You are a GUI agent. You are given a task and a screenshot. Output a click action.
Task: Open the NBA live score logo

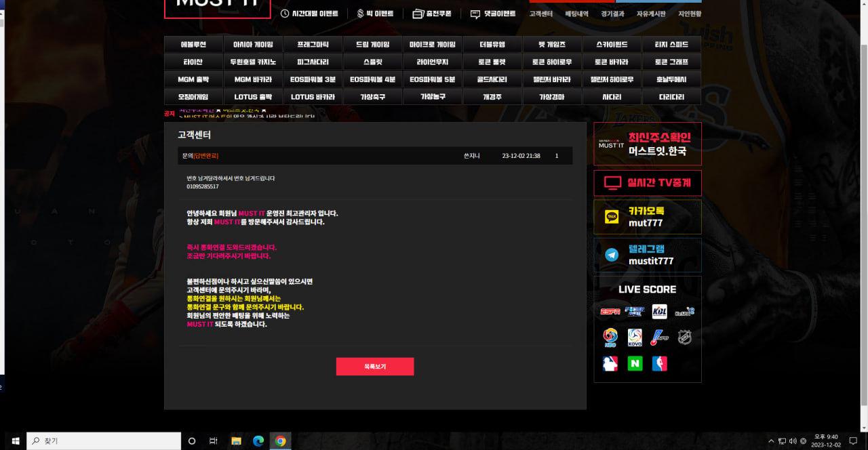tap(659, 364)
